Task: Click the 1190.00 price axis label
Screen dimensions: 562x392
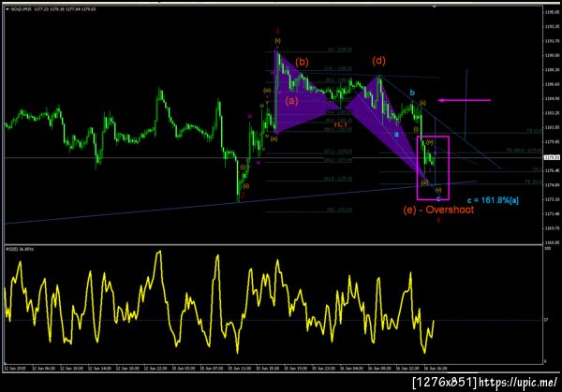Action: point(552,55)
